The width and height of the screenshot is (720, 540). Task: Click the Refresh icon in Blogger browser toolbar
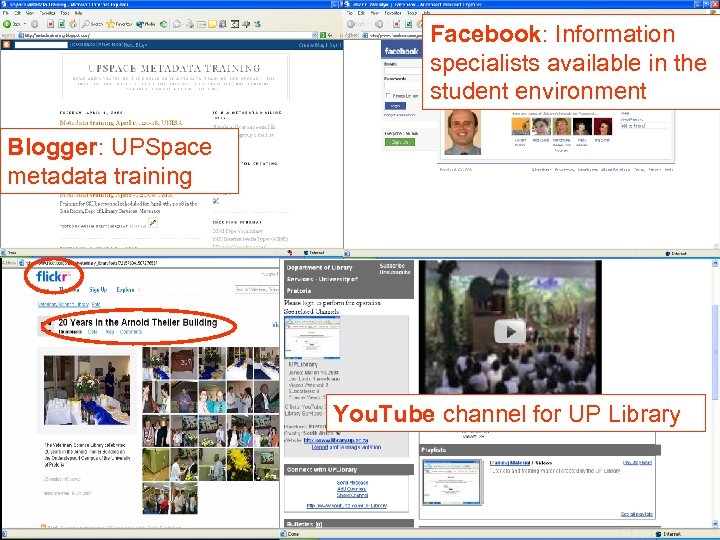pyautogui.click(x=62, y=24)
